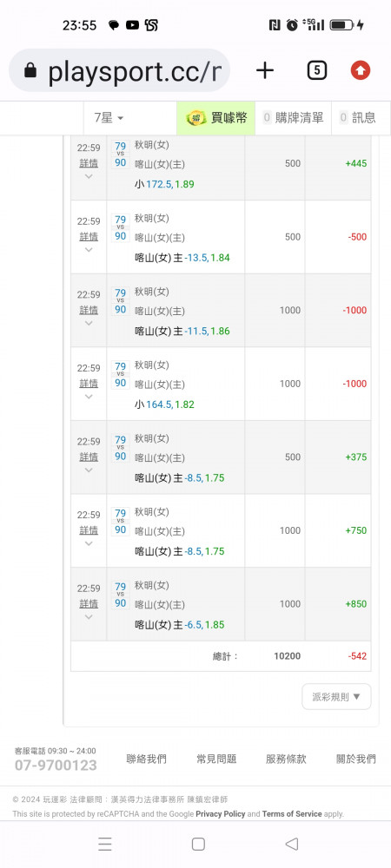Open 常見問題 footer link
This screenshot has height=868, width=391.
pos(216,759)
